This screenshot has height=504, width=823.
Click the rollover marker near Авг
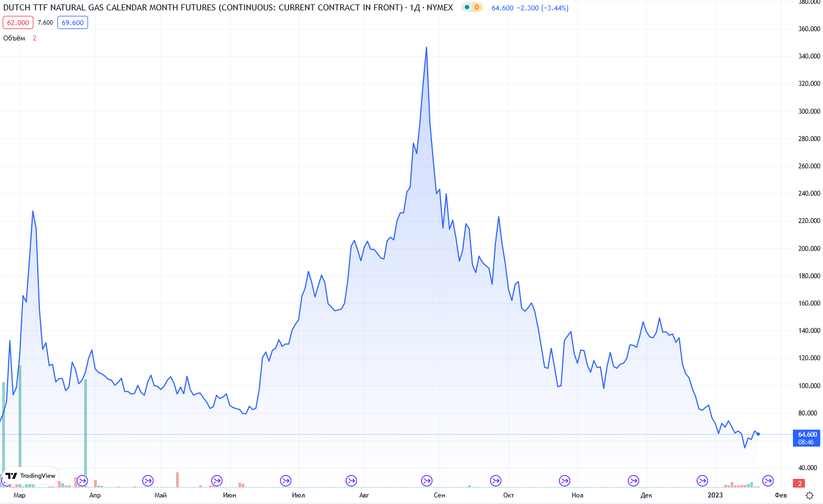click(351, 481)
